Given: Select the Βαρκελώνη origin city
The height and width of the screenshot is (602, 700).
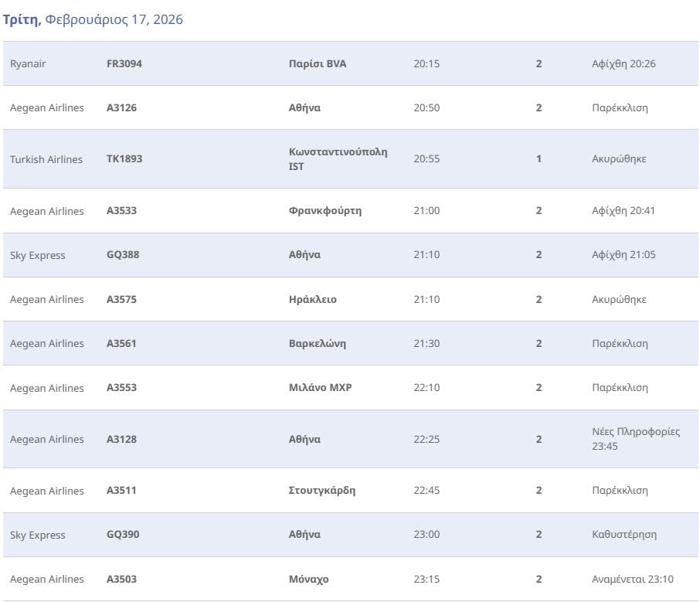Looking at the screenshot, I should coord(318,343).
